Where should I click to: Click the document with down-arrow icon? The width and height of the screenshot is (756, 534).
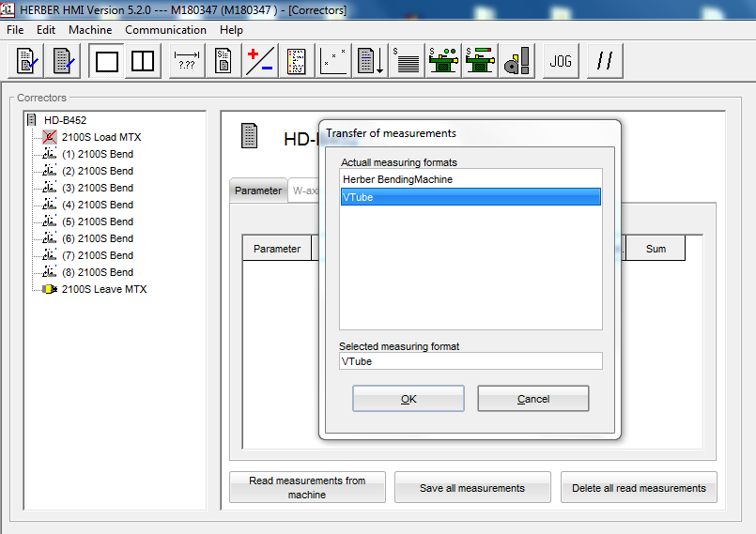372,62
